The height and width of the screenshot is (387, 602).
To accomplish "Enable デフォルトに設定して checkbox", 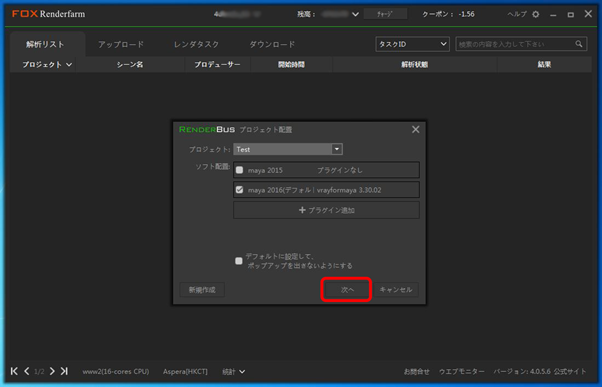I will tap(239, 261).
